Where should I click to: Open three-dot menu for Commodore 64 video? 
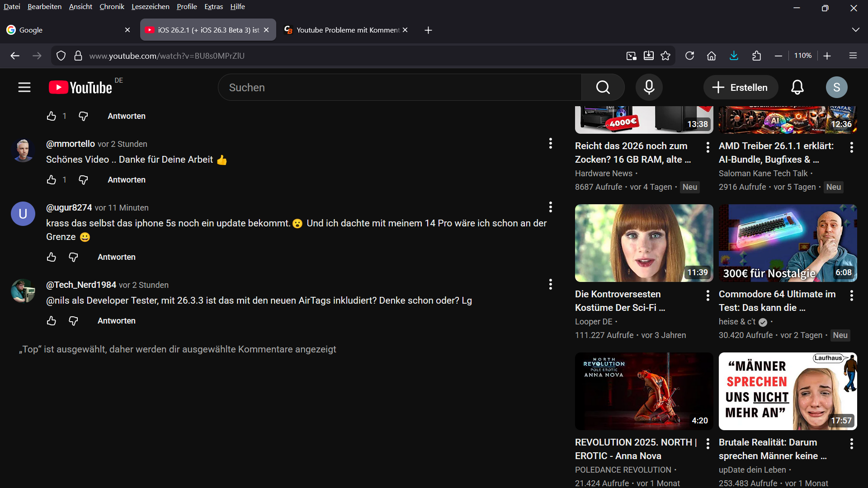tap(851, 296)
